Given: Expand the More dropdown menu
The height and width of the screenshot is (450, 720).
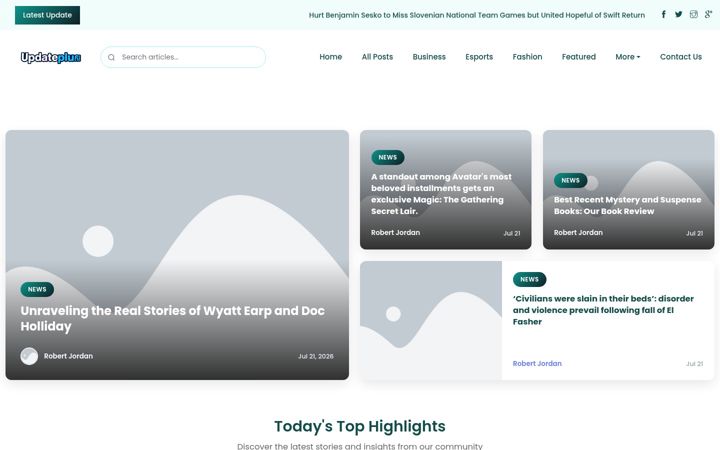Looking at the screenshot, I should coord(628,57).
